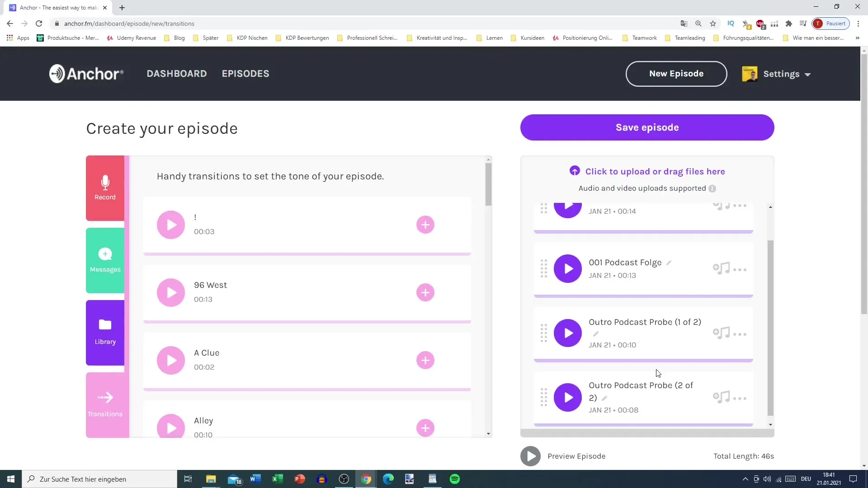Play '001 Podcast Folge' segment
Screen dimensions: 868x488
pos(568,269)
